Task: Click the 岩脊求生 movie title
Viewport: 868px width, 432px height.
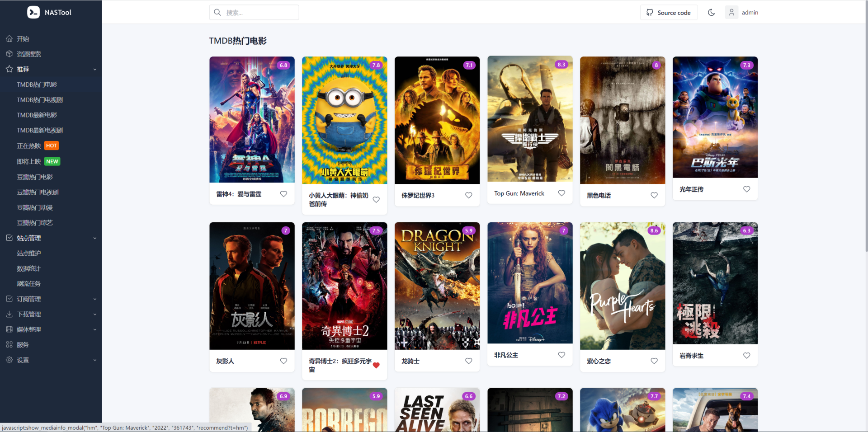Action: point(691,356)
